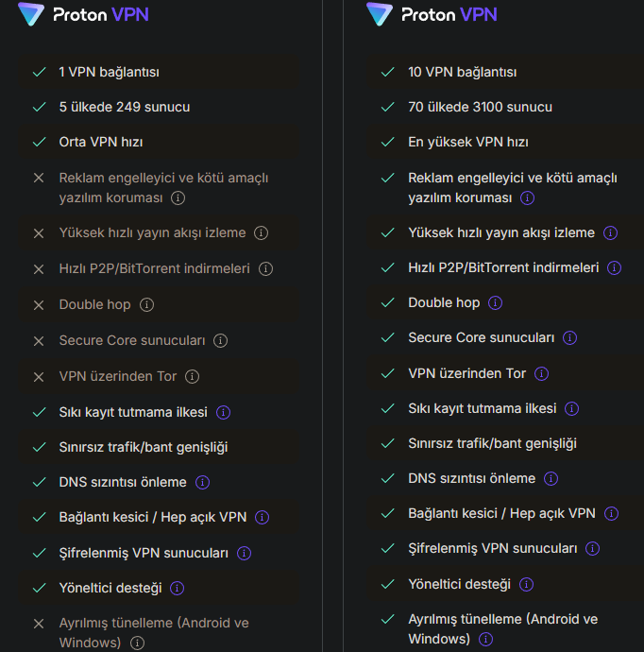Click the Proton VPN logo above the 10-connection plan
The height and width of the screenshot is (652, 644).
432,15
